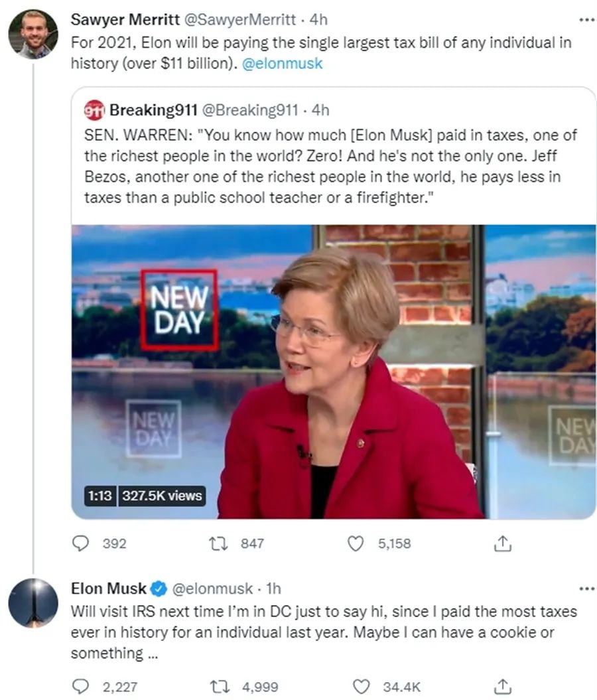Share Sawyer Merritt's tweet
This screenshot has height=700, width=597.
coord(503,543)
